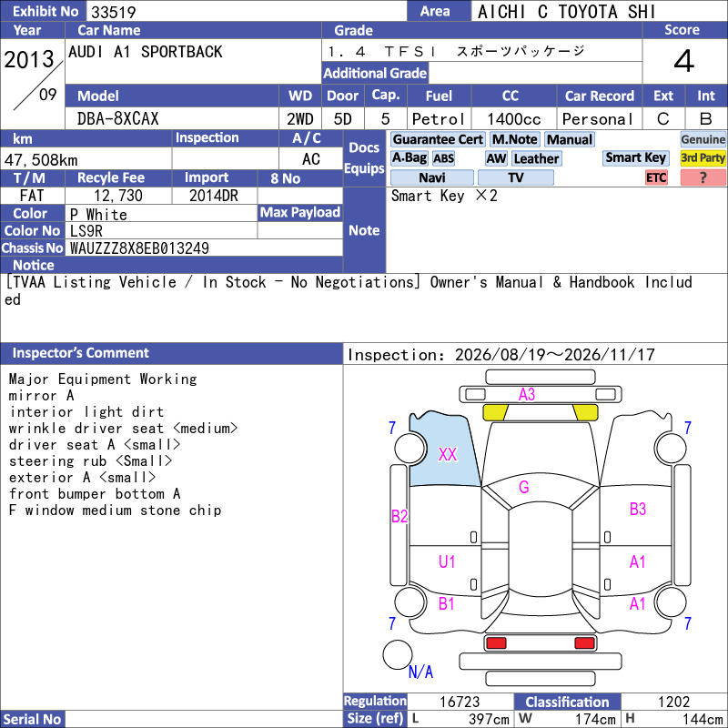728x728 pixels.
Task: Click the score value 4
Action: pyautogui.click(x=684, y=61)
